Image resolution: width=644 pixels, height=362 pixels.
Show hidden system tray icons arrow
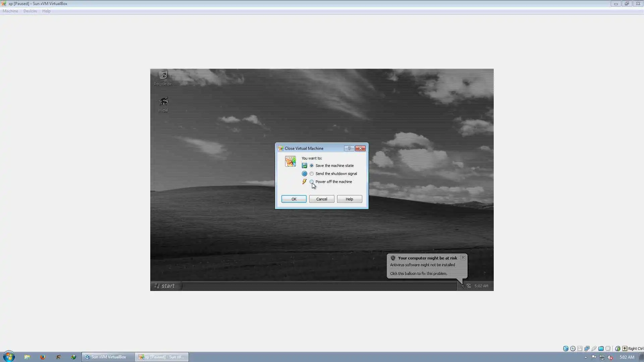(586, 357)
